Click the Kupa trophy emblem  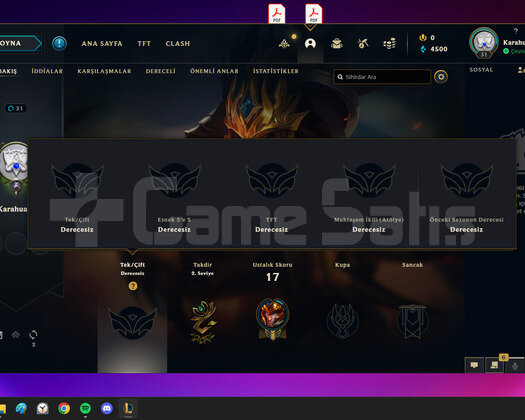(343, 322)
